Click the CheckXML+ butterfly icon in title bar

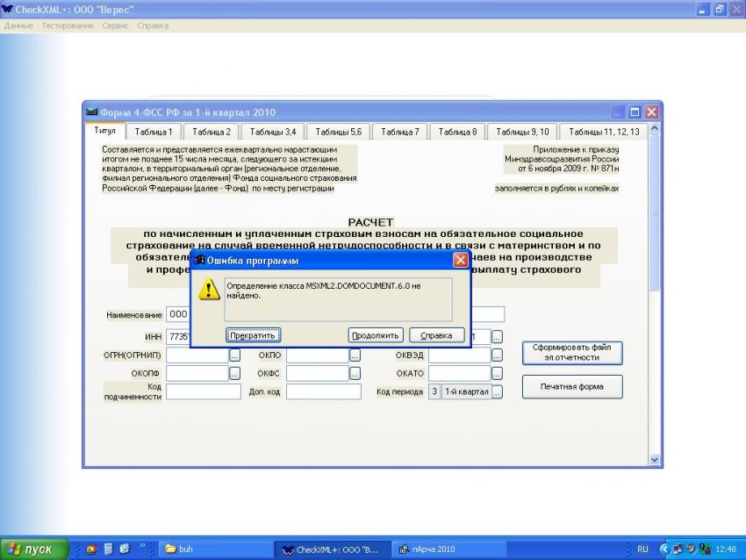(x=8, y=9)
